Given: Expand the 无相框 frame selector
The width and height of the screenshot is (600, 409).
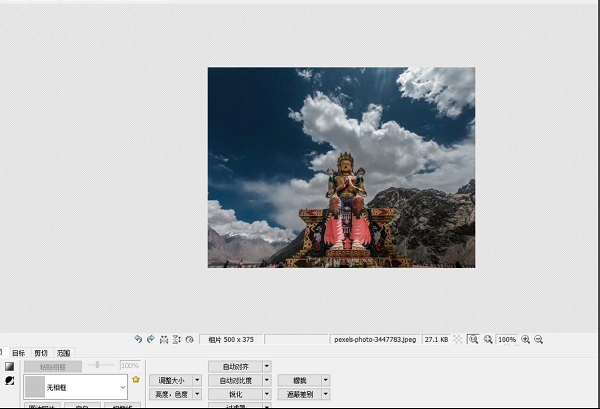Looking at the screenshot, I should coord(123,387).
